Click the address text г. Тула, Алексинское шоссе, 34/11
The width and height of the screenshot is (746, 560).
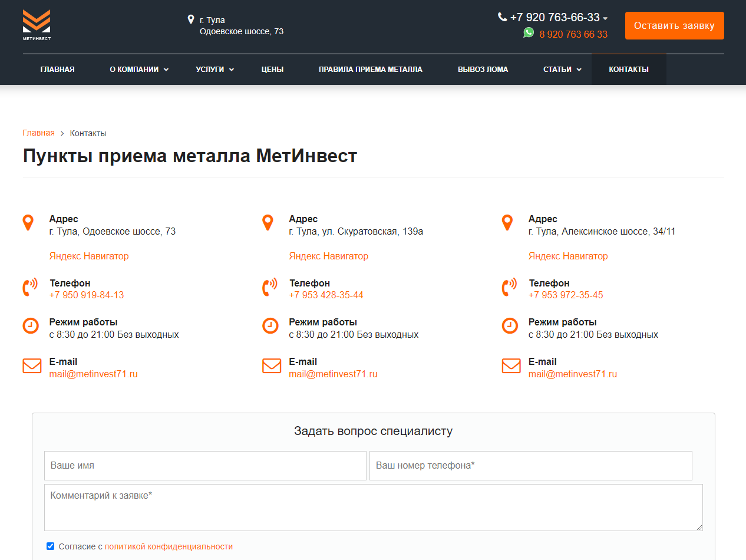click(x=602, y=231)
